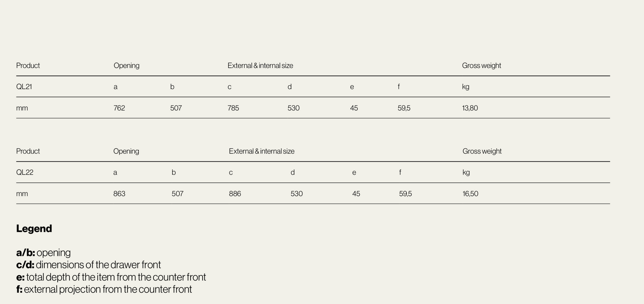Select the 13,80 gross weight value
This screenshot has height=304, width=644.
tap(470, 108)
